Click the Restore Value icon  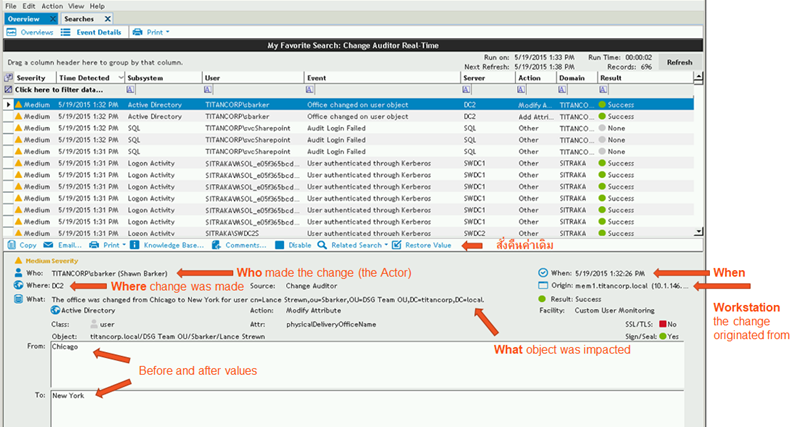pos(396,245)
